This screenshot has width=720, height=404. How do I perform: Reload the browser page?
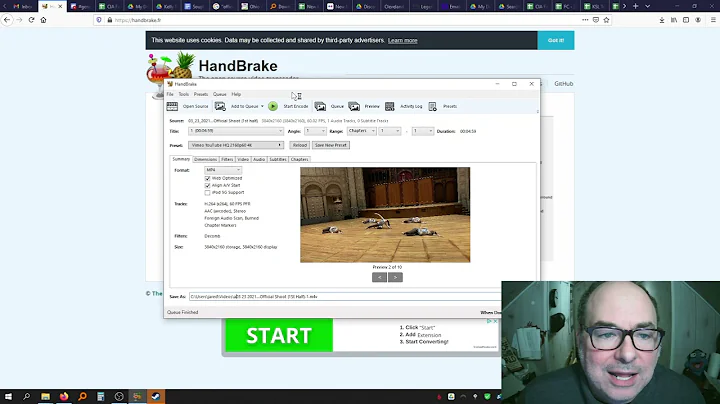point(31,20)
